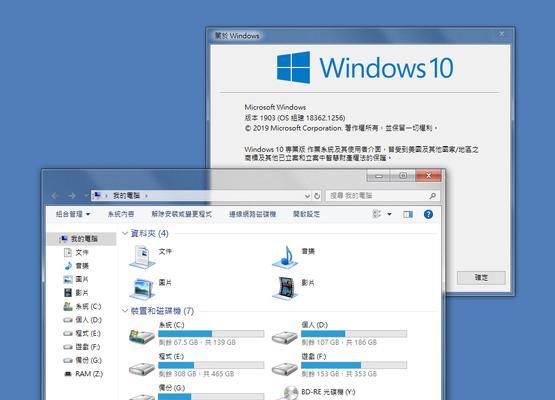Select the 圖片 folder icon in main pane
Screen dimensions: 555x400
142,288
